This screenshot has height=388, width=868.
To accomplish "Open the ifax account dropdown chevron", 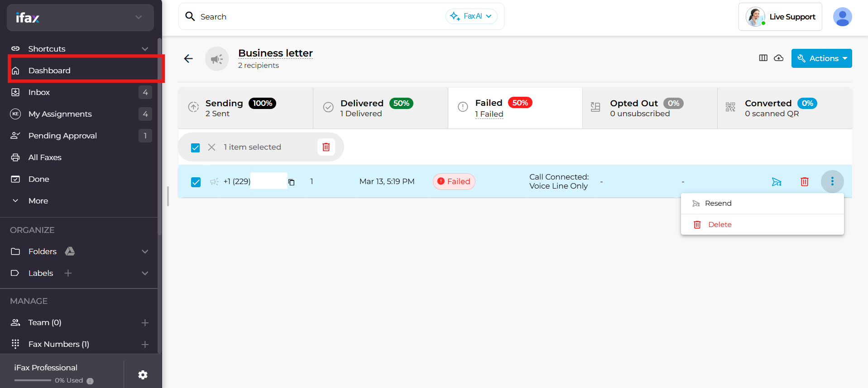I will 139,18.
